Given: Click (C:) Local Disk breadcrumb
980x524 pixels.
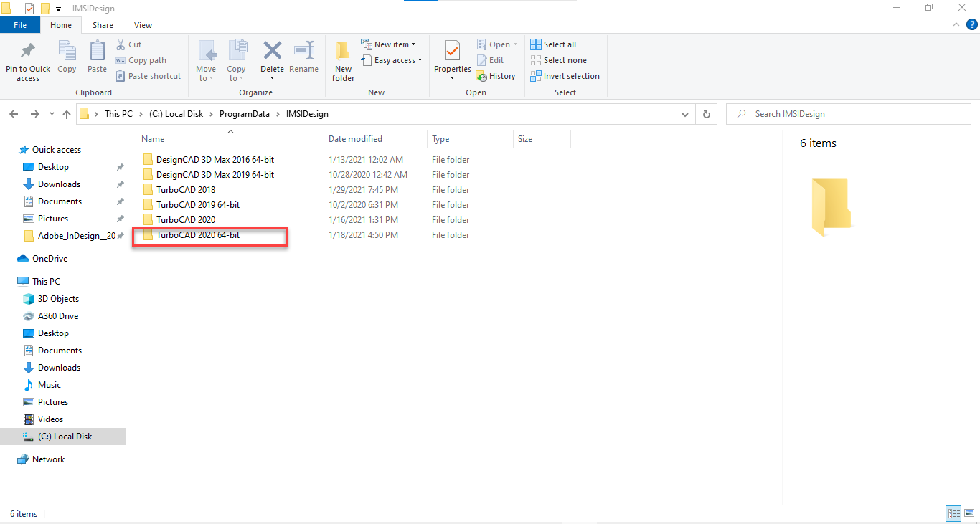Looking at the screenshot, I should 176,114.
